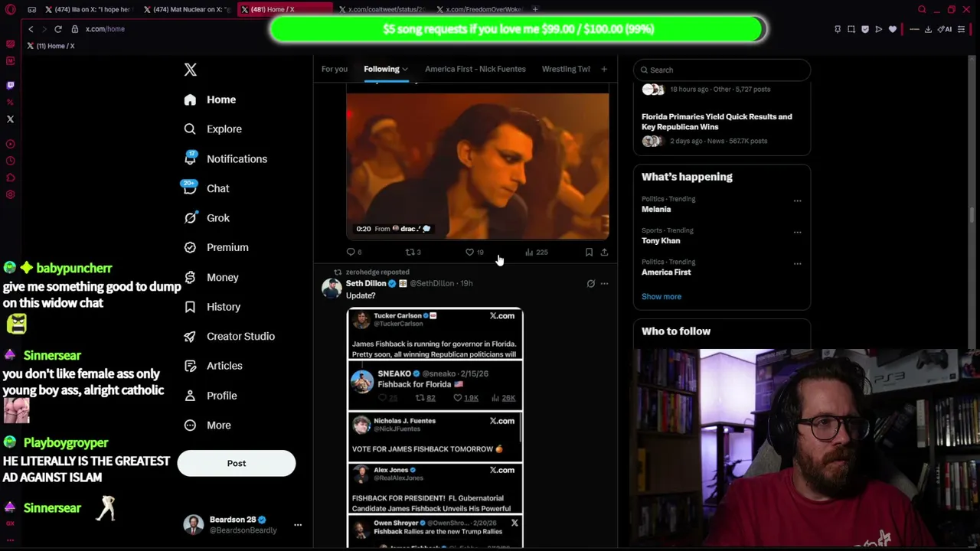Viewport: 980px width, 551px height.
Task: Open the America First trending topic
Action: tap(666, 272)
